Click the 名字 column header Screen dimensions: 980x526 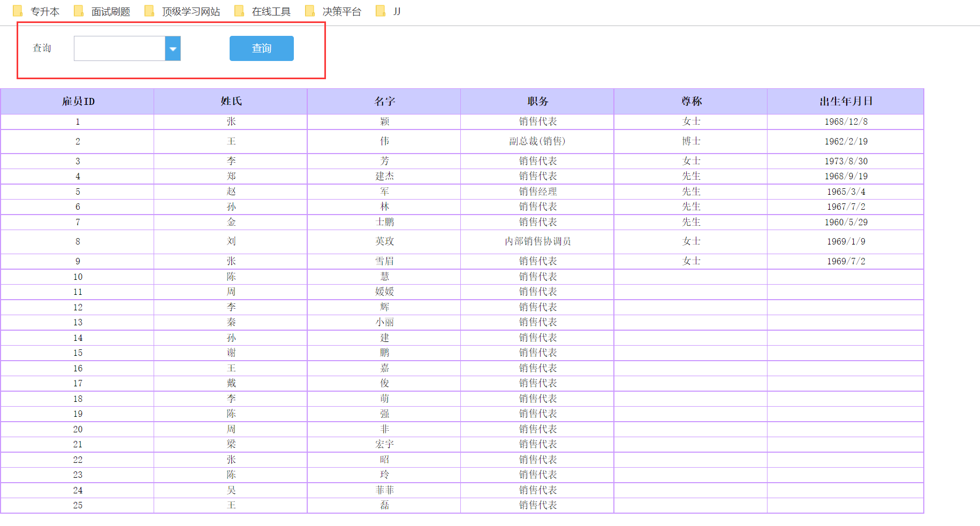point(384,101)
